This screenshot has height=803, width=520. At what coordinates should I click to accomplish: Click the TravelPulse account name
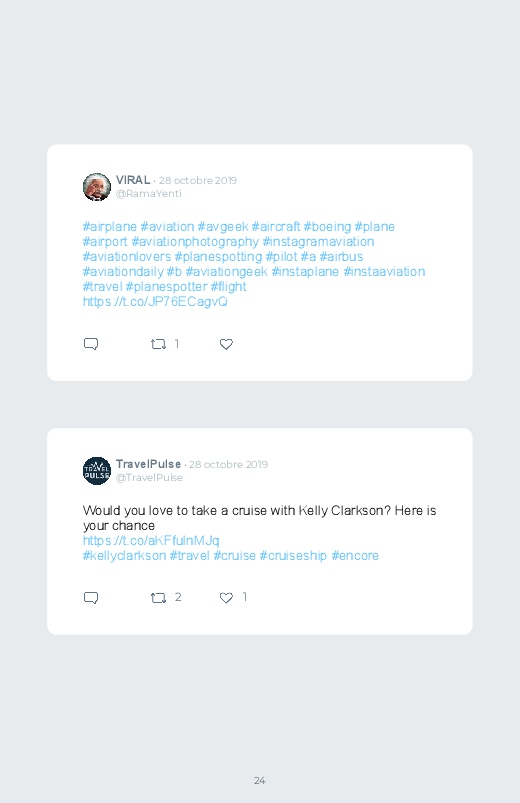click(x=148, y=464)
